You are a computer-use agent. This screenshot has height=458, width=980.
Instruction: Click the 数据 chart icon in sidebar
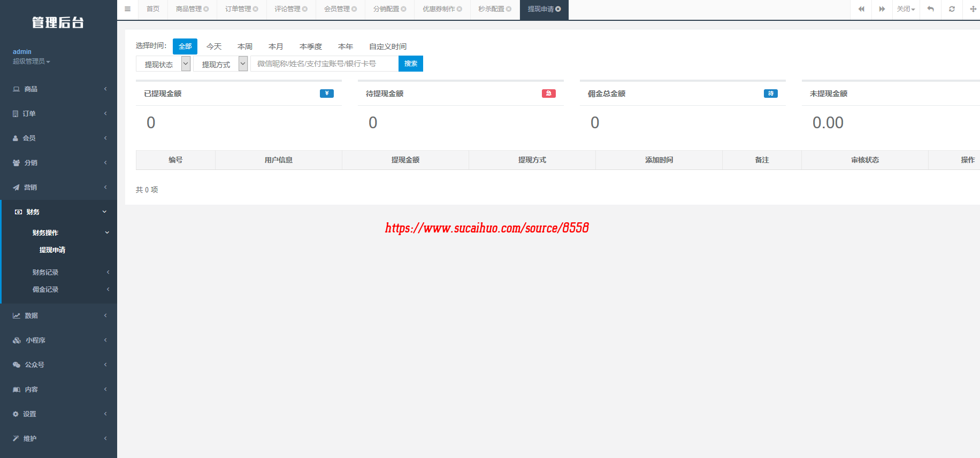pyautogui.click(x=17, y=316)
